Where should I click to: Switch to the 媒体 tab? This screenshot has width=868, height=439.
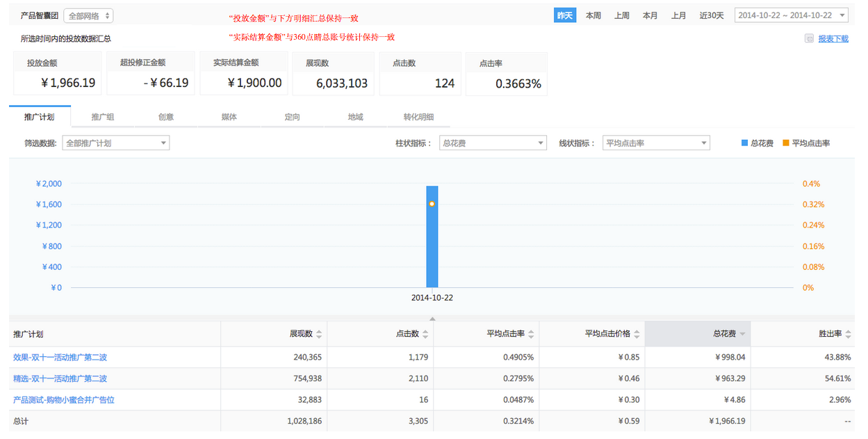point(229,117)
